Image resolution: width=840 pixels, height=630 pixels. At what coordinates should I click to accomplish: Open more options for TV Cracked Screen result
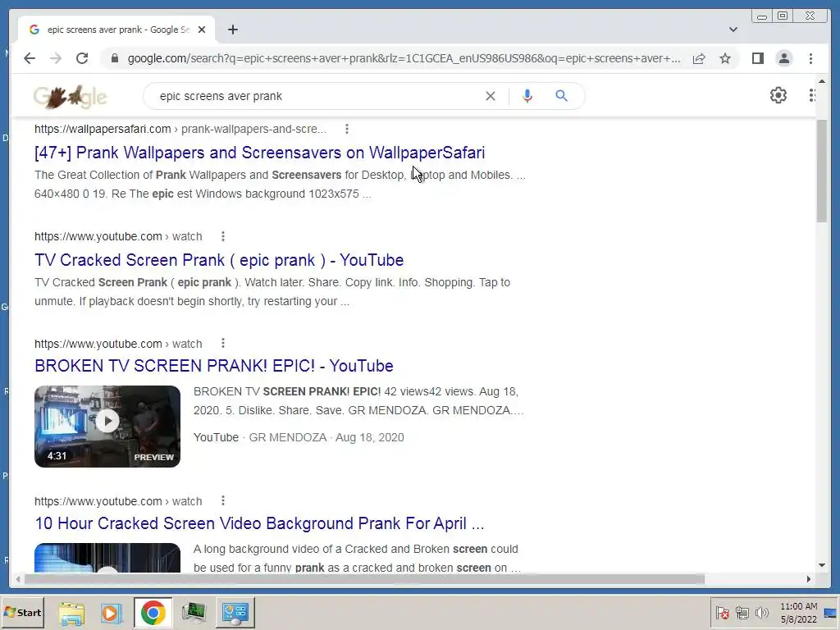point(223,236)
